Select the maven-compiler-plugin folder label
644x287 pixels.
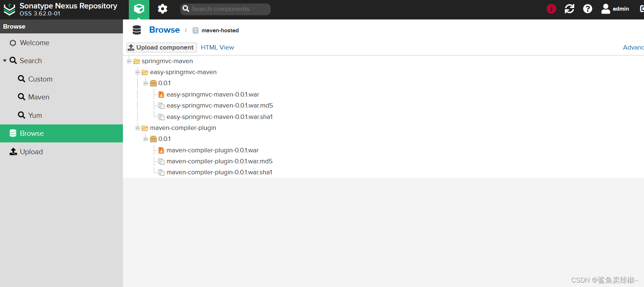tap(183, 128)
